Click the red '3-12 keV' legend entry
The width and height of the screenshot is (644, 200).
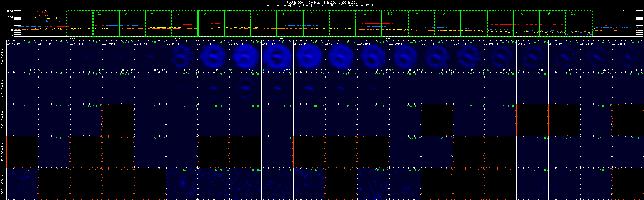coord(40,12)
